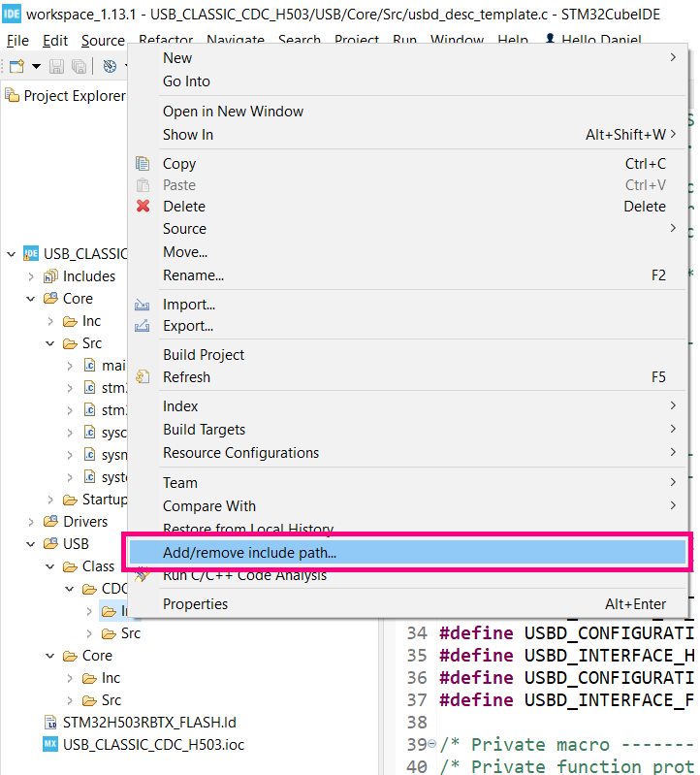Click the Refresh icon in the context menu
Screen dimensions: 700x775
(143, 377)
